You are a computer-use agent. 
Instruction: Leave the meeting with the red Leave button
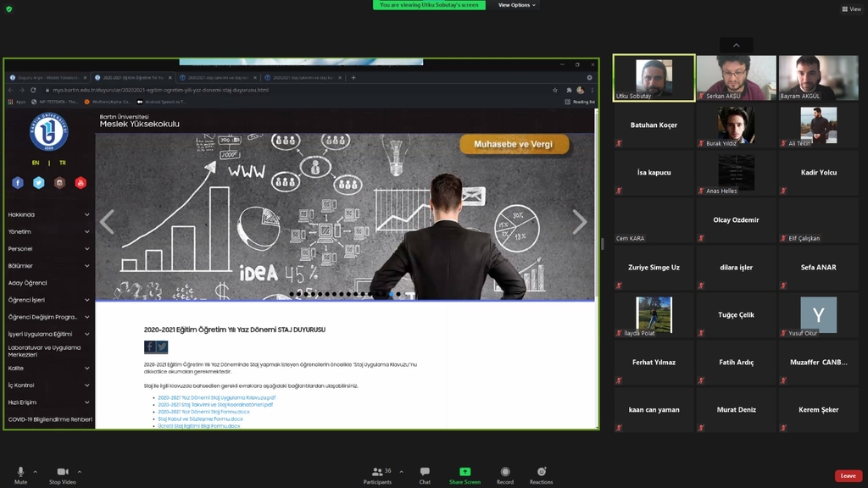point(849,476)
